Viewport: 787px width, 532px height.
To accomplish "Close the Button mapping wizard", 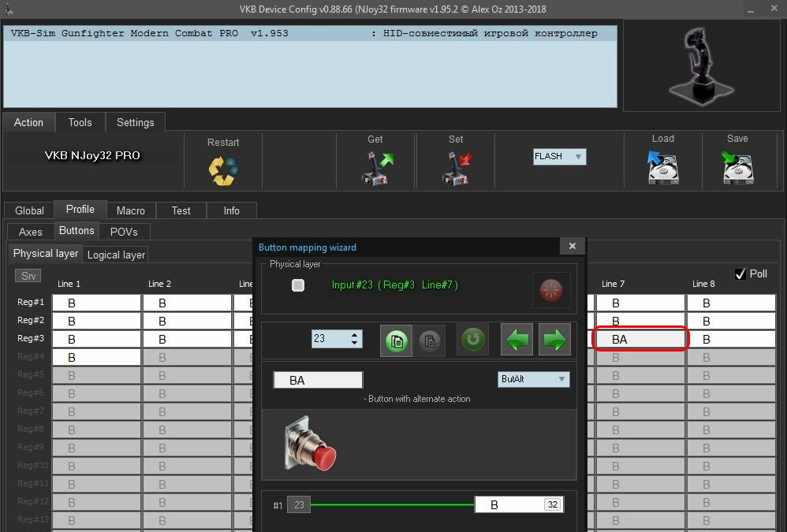I will pyautogui.click(x=573, y=246).
